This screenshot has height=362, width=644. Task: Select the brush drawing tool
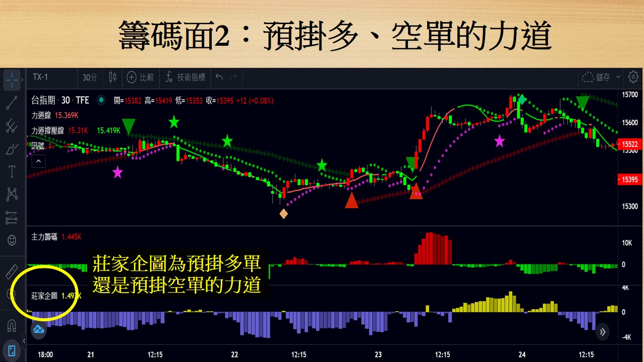tap(11, 148)
